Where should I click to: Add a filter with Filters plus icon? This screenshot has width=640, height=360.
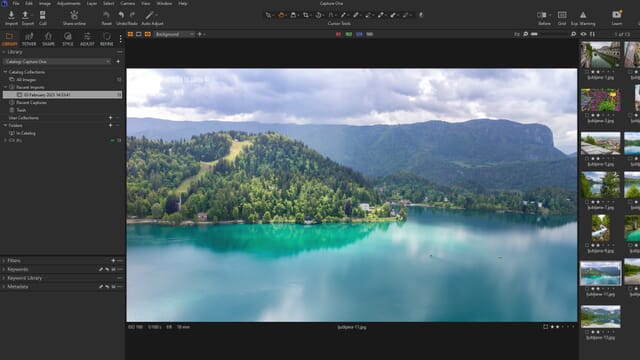pyautogui.click(x=113, y=260)
